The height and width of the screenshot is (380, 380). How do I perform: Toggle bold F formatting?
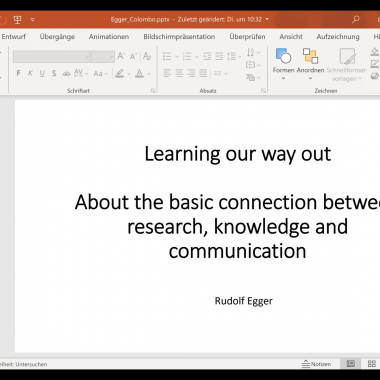click(x=18, y=73)
